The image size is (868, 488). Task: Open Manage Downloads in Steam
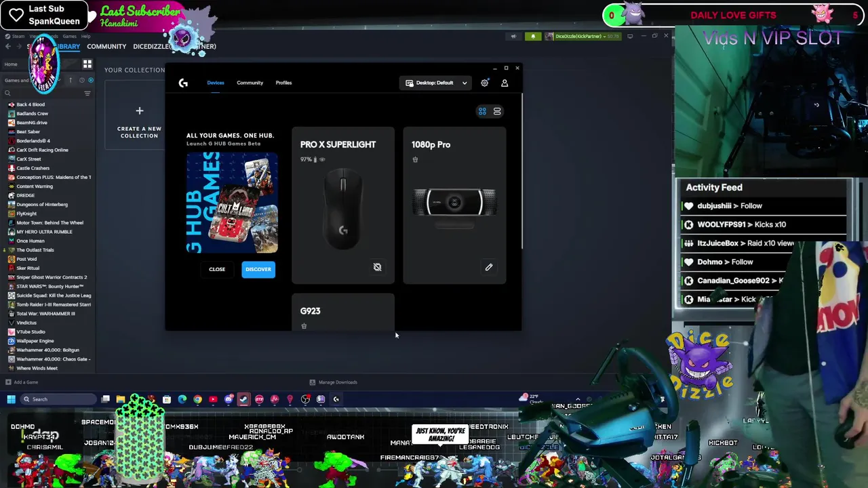tap(333, 382)
